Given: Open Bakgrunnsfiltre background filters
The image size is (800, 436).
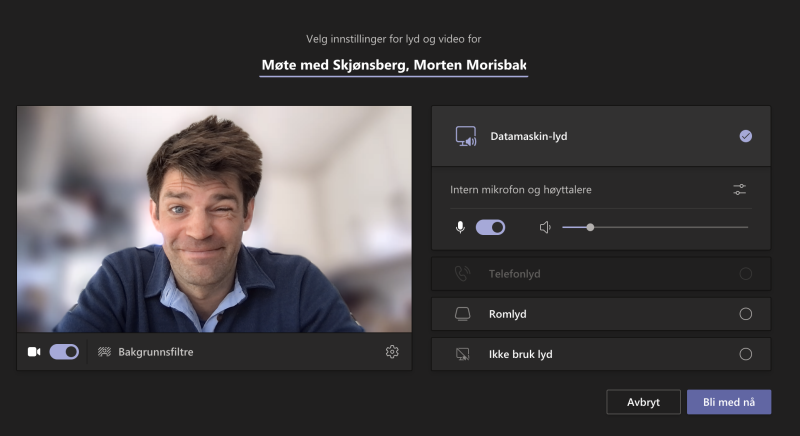Looking at the screenshot, I should click(155, 352).
